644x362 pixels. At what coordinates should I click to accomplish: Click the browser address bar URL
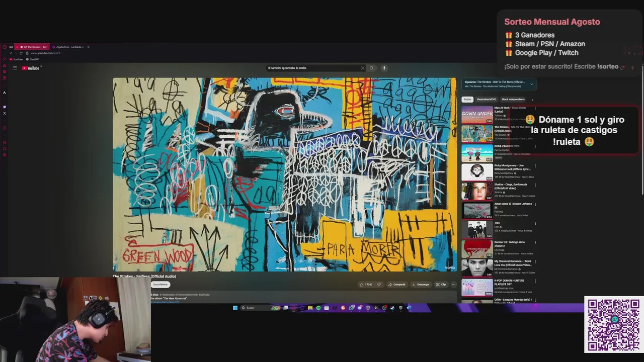[x=45, y=53]
